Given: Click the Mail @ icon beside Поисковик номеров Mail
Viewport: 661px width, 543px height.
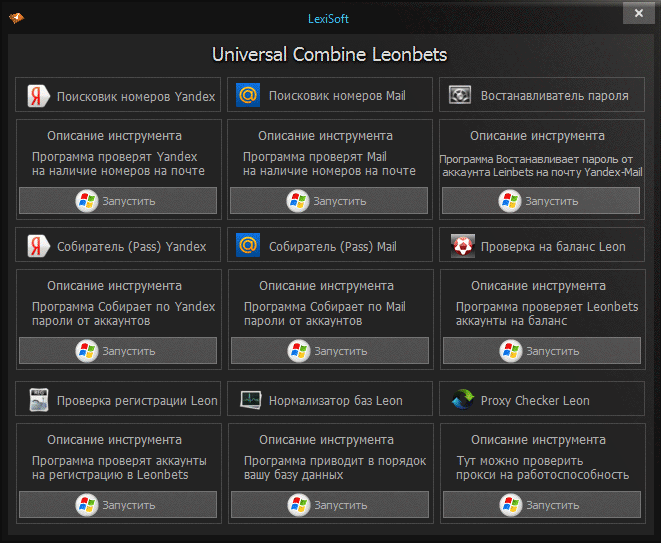Looking at the screenshot, I should point(248,95).
